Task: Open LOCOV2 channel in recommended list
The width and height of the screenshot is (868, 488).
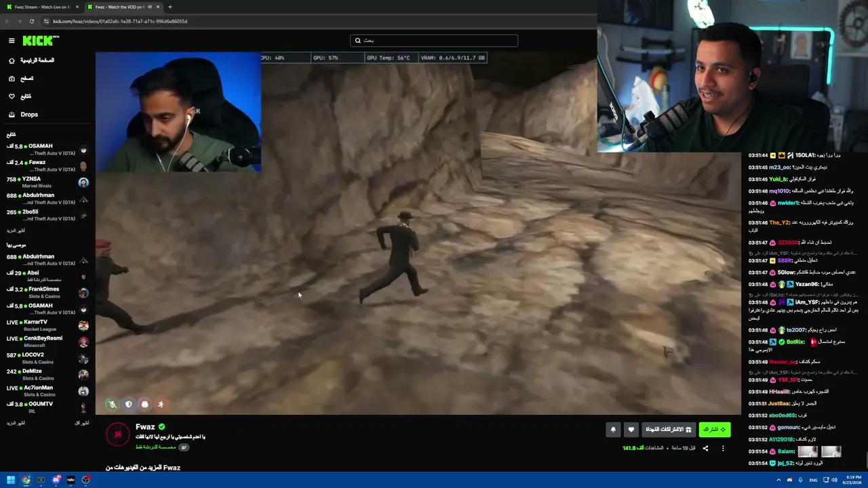Action: click(x=47, y=358)
